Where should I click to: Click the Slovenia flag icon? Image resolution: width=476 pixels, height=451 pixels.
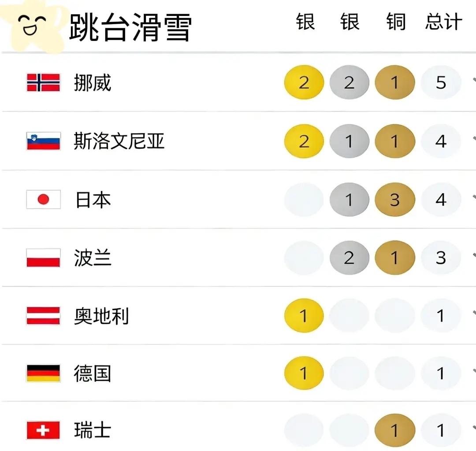(43, 141)
